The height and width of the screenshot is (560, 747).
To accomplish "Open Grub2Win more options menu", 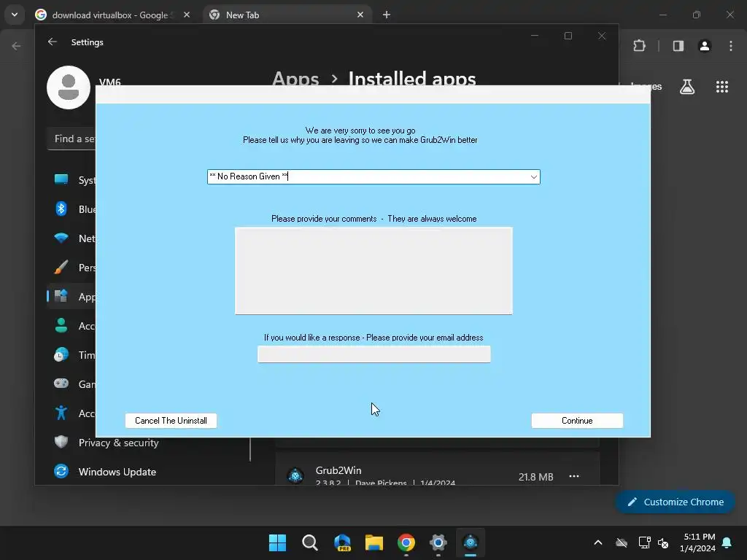I will click(574, 476).
